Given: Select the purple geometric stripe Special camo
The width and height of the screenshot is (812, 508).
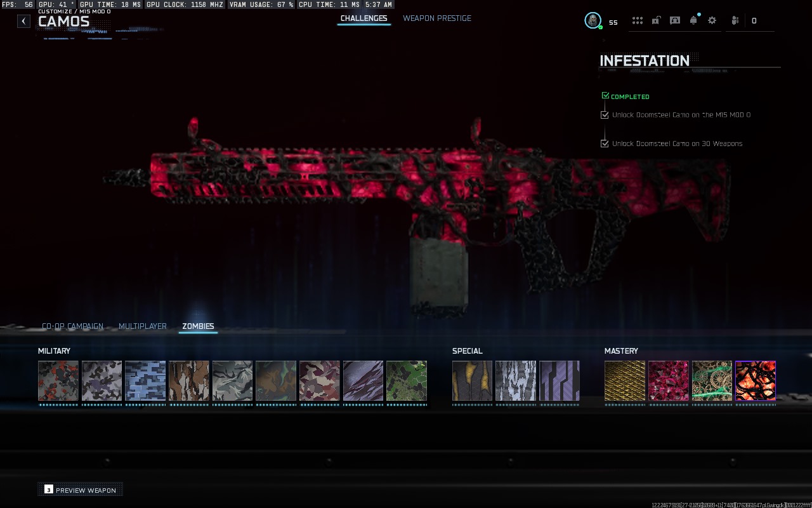Looking at the screenshot, I should tap(560, 381).
